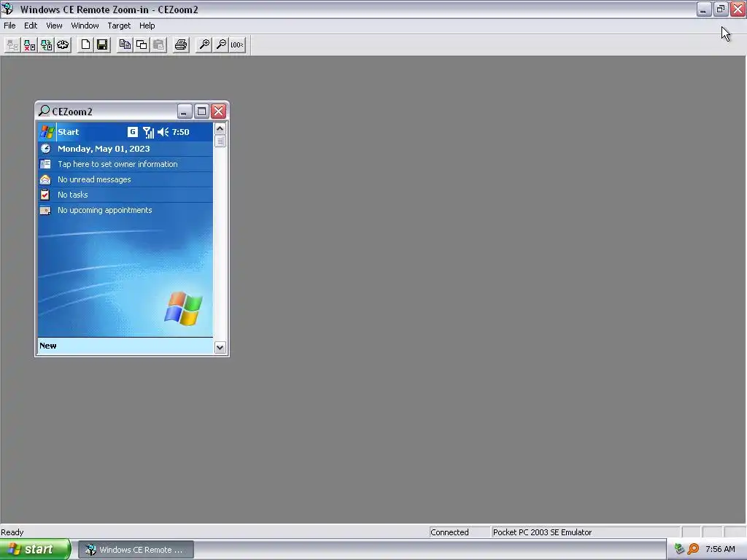Click the green tray icon in system tray
The width and height of the screenshot is (747, 560).
click(x=679, y=549)
